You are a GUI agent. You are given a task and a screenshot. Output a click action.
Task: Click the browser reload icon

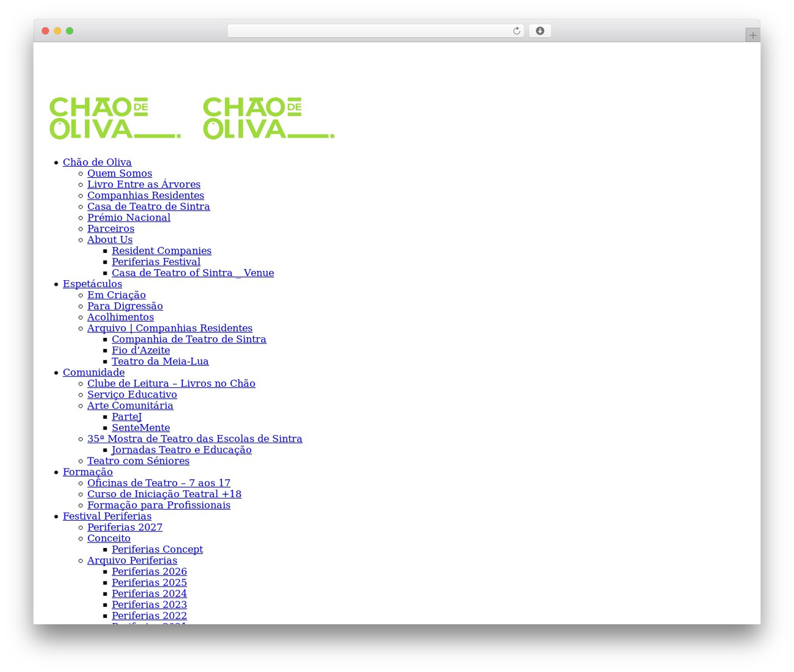point(517,31)
